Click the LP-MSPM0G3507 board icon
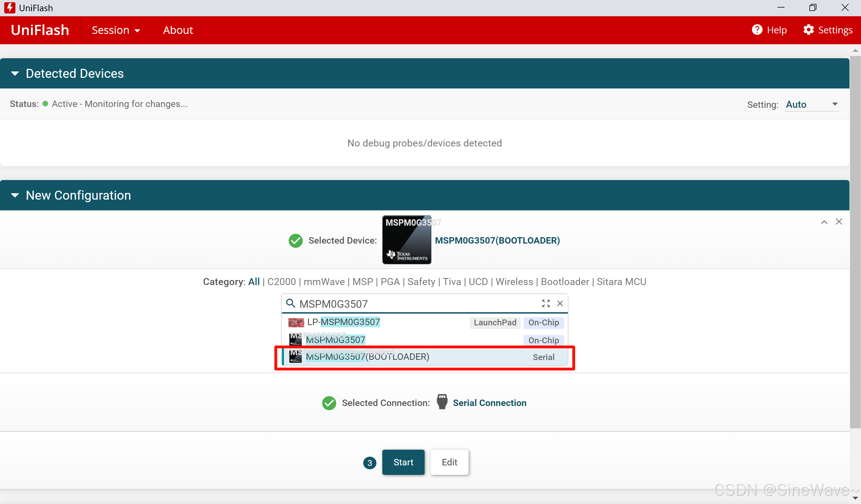Screen dimensions: 861x504 [x=296, y=323]
